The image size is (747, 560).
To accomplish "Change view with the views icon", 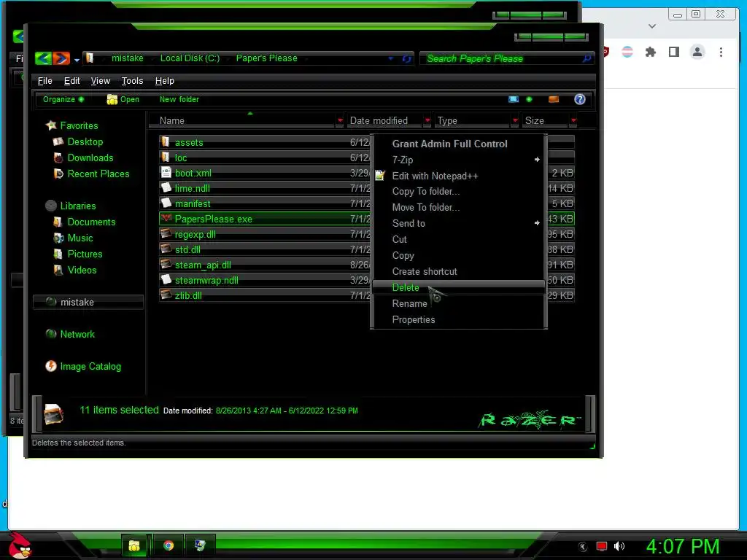I will click(x=514, y=99).
